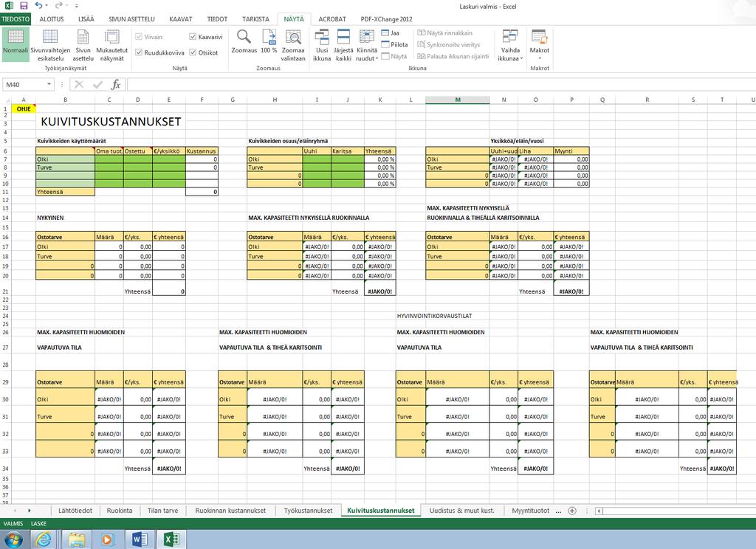Open the Windows Start menu
The width and height of the screenshot is (756, 549).
click(x=13, y=539)
